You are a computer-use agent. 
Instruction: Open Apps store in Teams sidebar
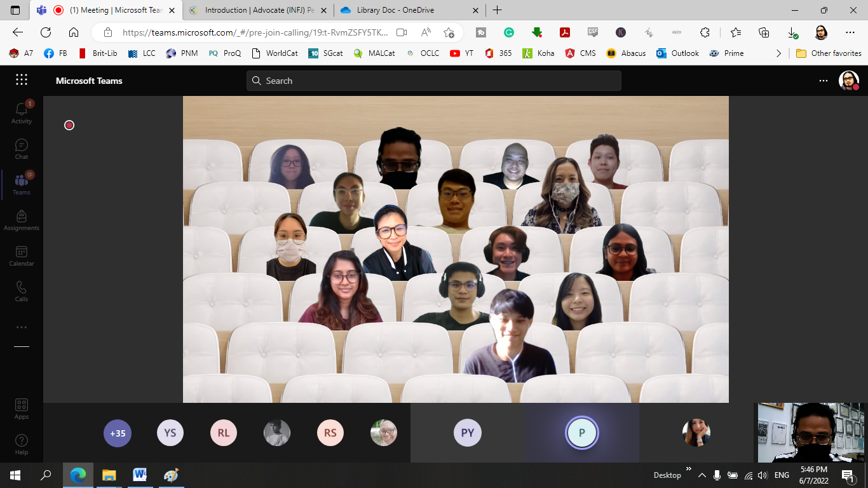22,409
